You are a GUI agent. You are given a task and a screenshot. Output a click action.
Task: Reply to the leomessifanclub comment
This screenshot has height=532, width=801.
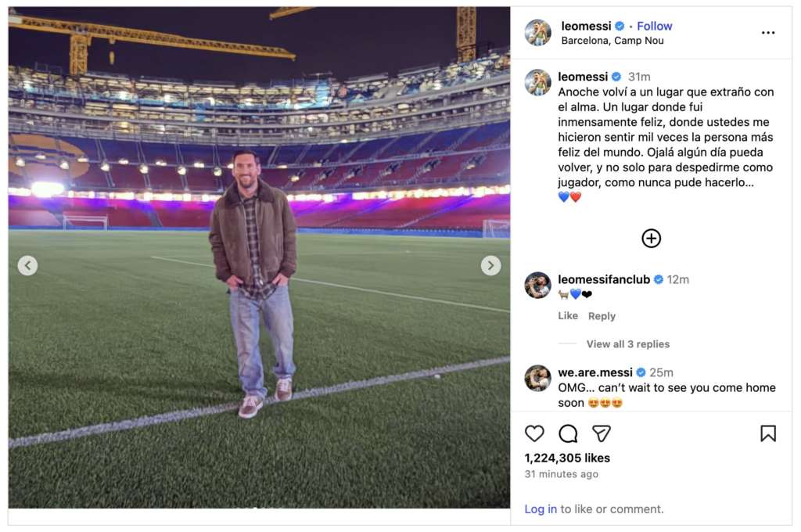point(602,316)
